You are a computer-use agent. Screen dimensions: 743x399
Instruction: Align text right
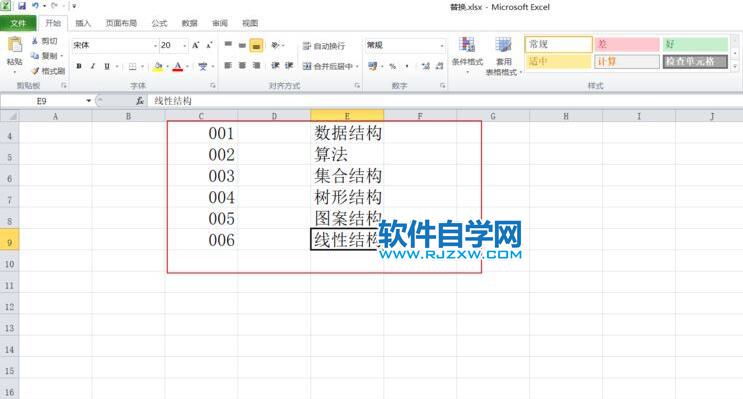point(256,66)
